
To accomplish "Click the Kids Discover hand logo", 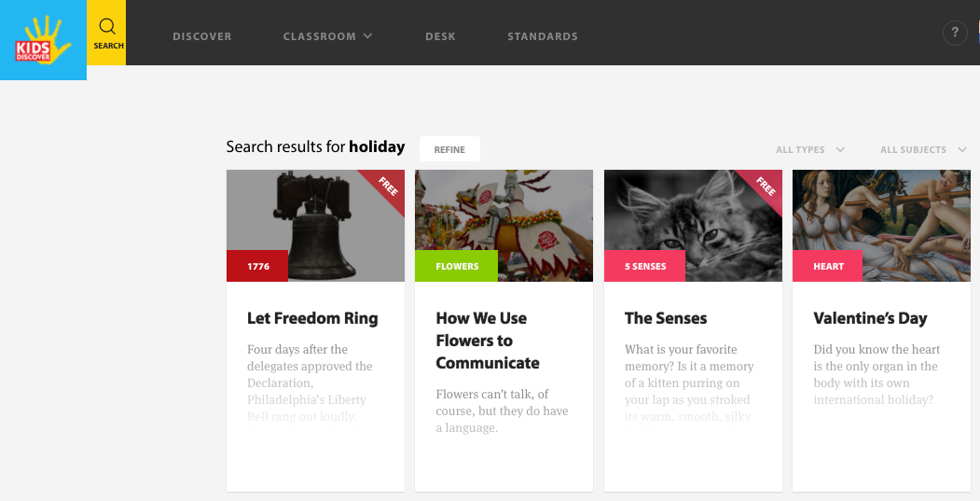I will [x=43, y=40].
